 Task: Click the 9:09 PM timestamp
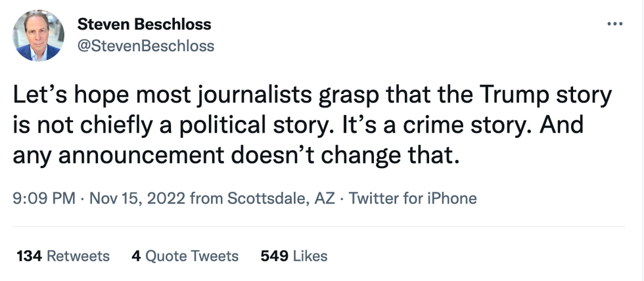point(44,198)
